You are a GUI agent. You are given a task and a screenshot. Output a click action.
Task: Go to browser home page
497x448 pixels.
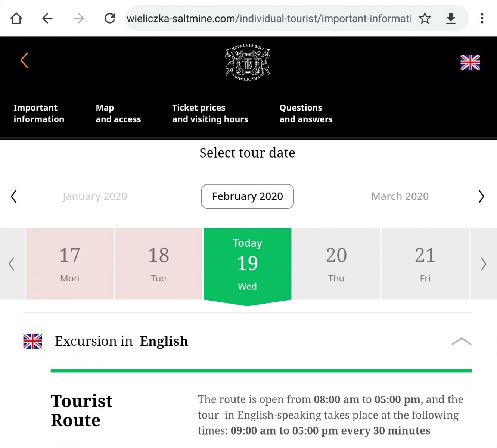[x=16, y=18]
